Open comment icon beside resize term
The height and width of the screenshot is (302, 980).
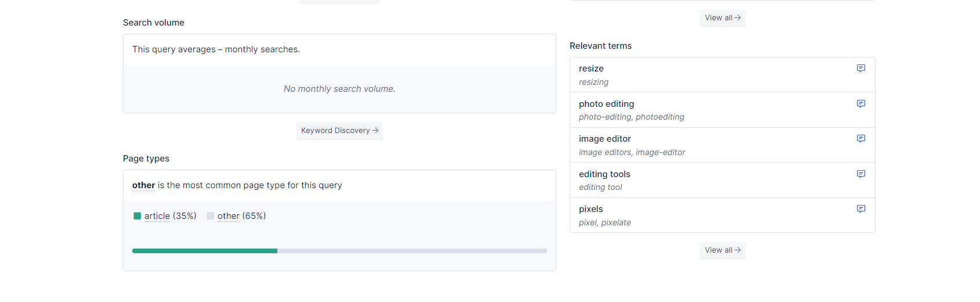tap(861, 69)
